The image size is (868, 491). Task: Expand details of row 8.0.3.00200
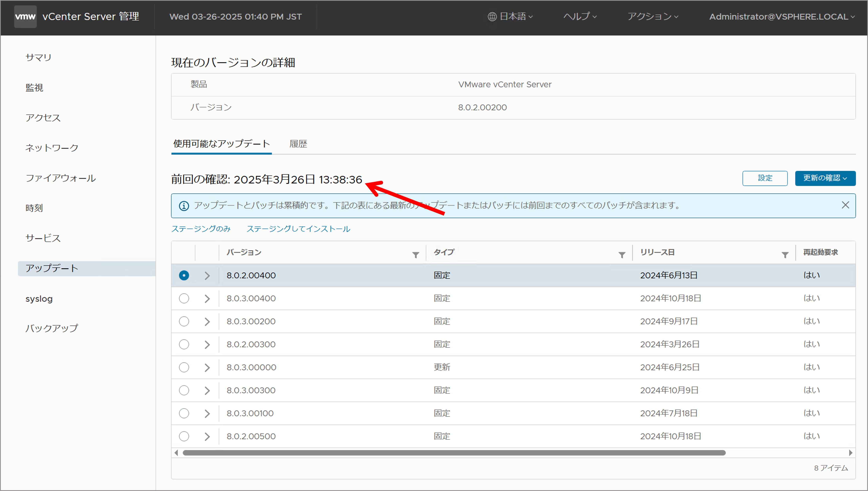click(207, 321)
